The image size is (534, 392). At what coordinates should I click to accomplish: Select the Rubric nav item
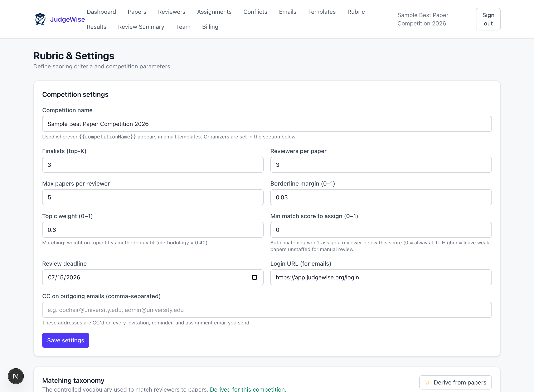[x=356, y=12]
